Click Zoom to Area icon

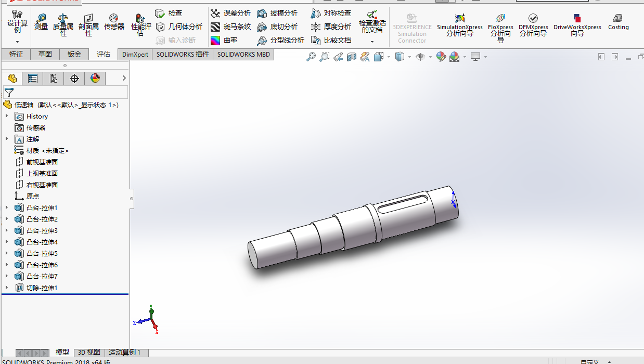point(325,57)
